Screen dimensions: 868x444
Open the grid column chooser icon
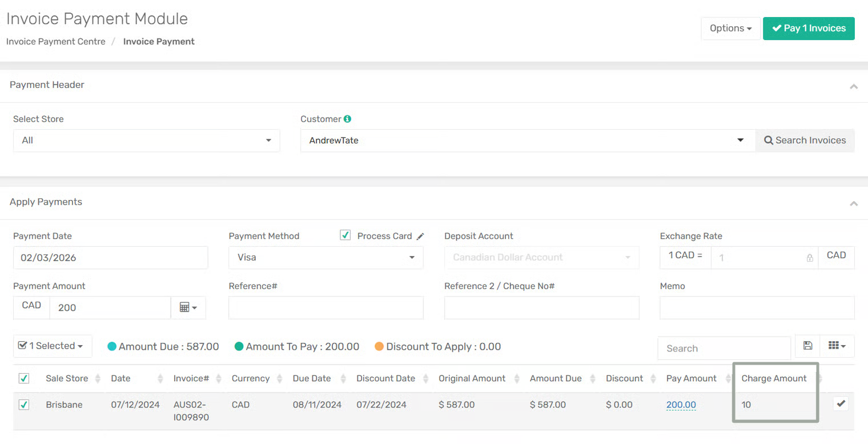837,346
